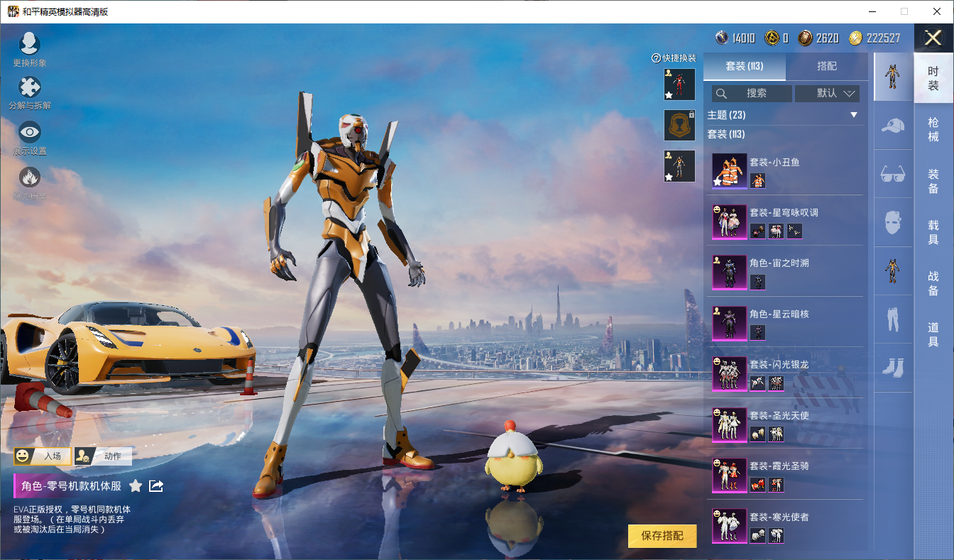Screen dimensions: 954x560
Task: Switch to the 套装 (113) tab
Action: coord(745,66)
